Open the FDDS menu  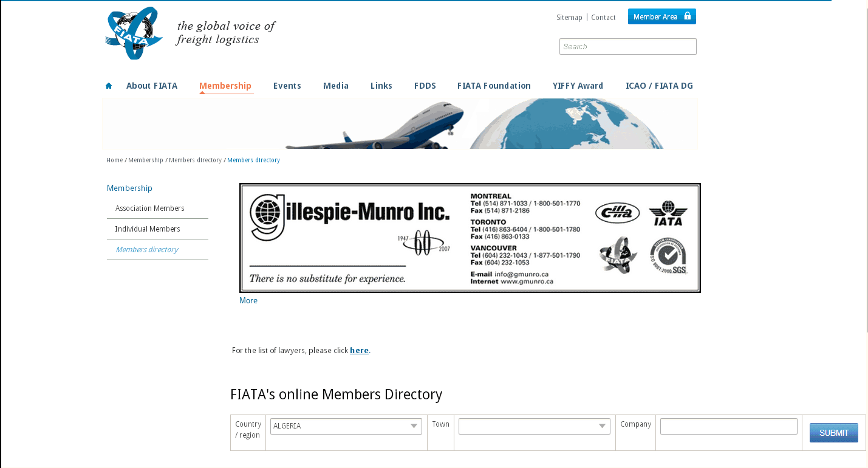pos(425,86)
